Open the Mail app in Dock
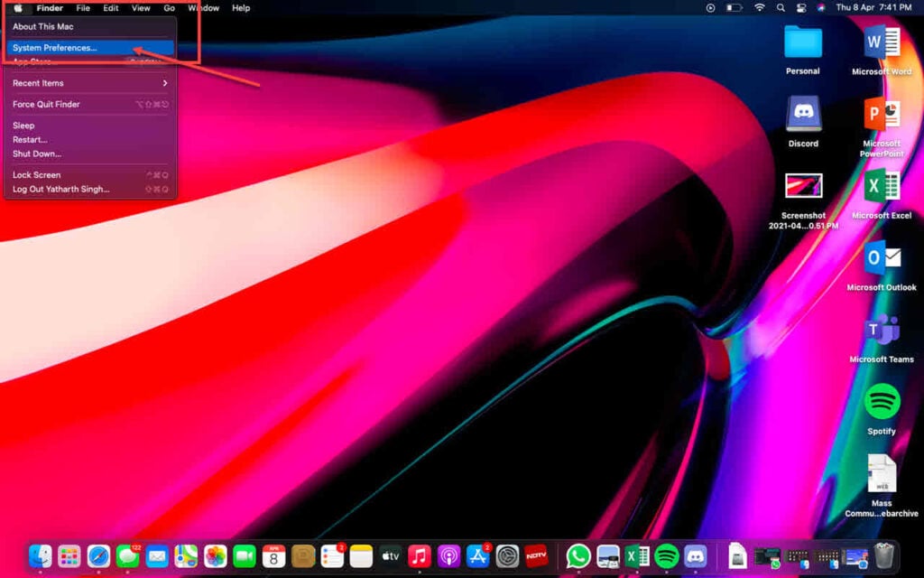This screenshot has height=578, width=924. (x=157, y=556)
